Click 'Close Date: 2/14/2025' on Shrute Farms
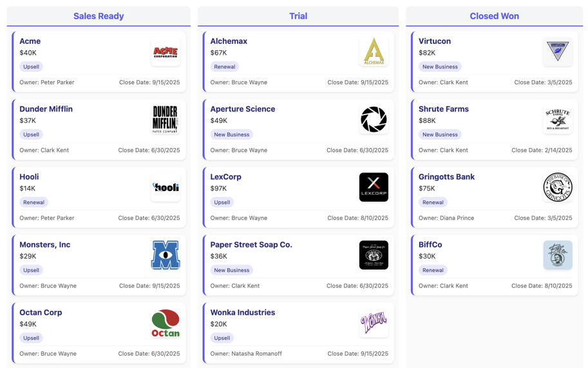Viewport: 588px width, 368px height. [x=542, y=151]
